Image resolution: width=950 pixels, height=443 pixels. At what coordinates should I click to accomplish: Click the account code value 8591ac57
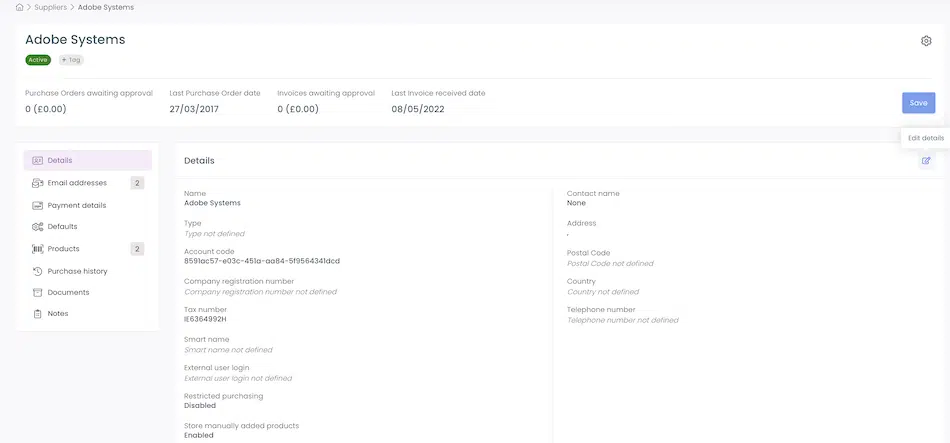click(x=262, y=261)
